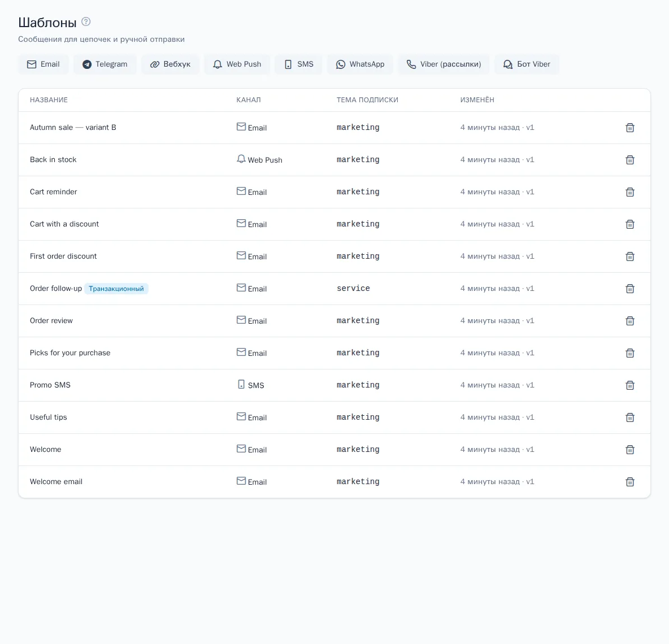Click the Канал column header
This screenshot has width=669, height=644.
pyautogui.click(x=248, y=100)
